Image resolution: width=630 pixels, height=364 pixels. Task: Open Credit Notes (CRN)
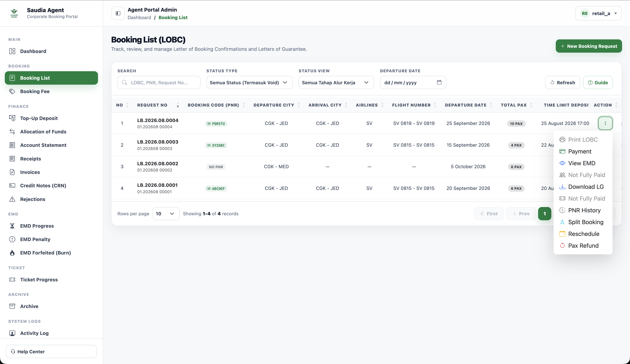(x=51, y=186)
